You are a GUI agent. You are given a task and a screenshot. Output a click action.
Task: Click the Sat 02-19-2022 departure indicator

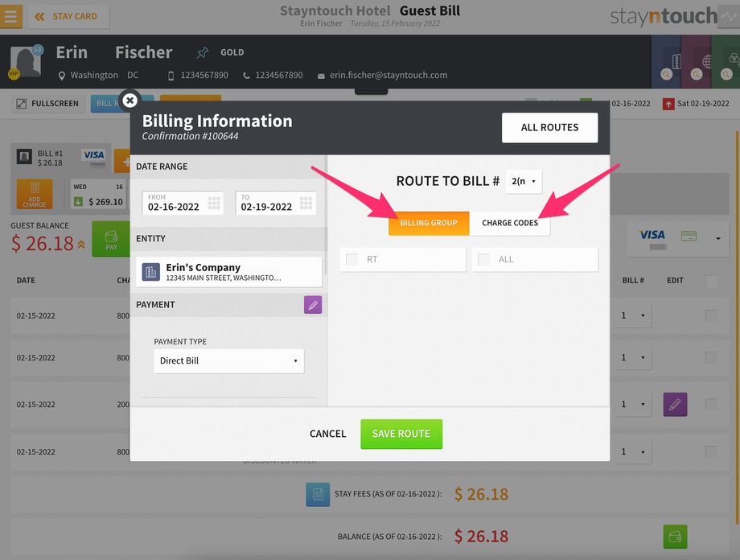[x=696, y=104]
